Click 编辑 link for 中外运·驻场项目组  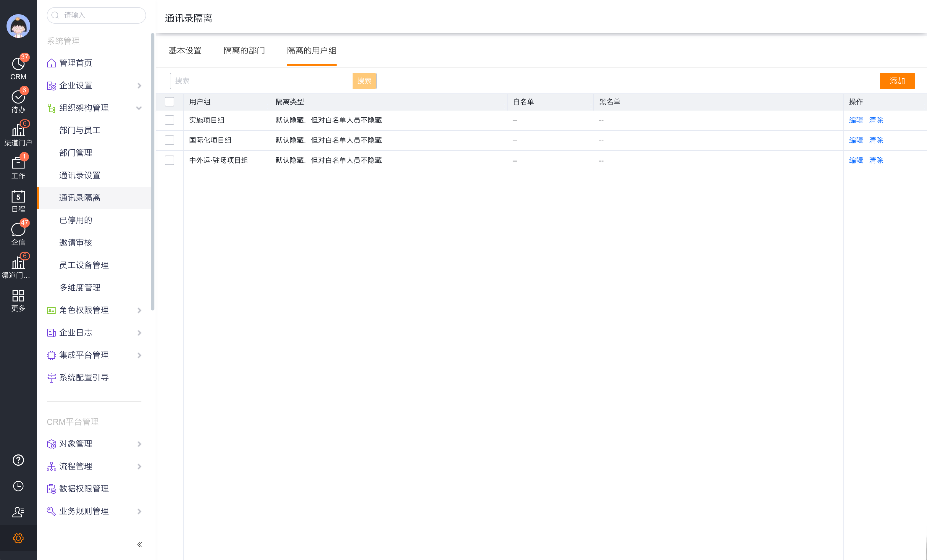click(855, 160)
